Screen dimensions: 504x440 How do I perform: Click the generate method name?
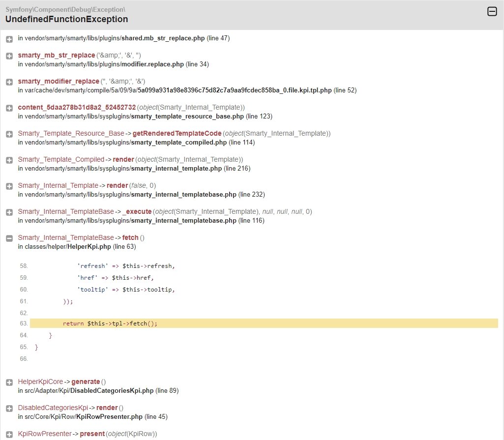click(x=86, y=381)
